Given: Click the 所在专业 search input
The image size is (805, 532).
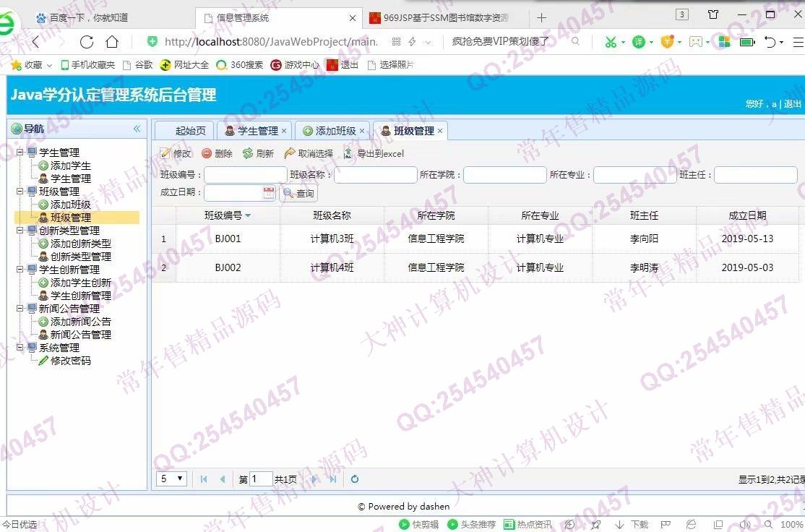Looking at the screenshot, I should 634,175.
